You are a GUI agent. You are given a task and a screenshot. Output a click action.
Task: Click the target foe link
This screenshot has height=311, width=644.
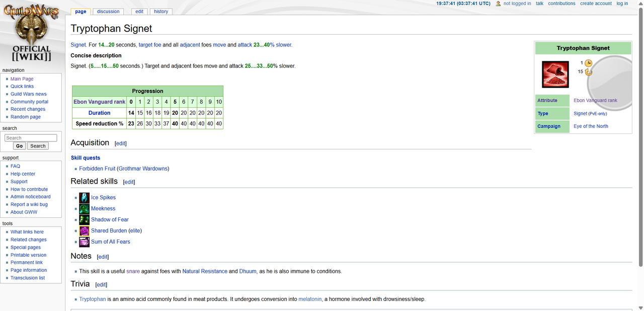[150, 45]
